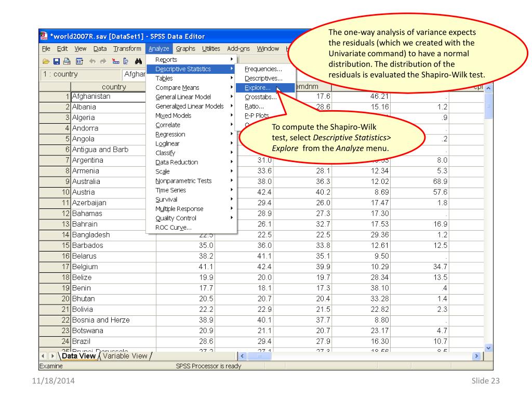The height and width of the screenshot is (399, 532).
Task: Select the Data Reduction menu item
Action: pos(191,162)
